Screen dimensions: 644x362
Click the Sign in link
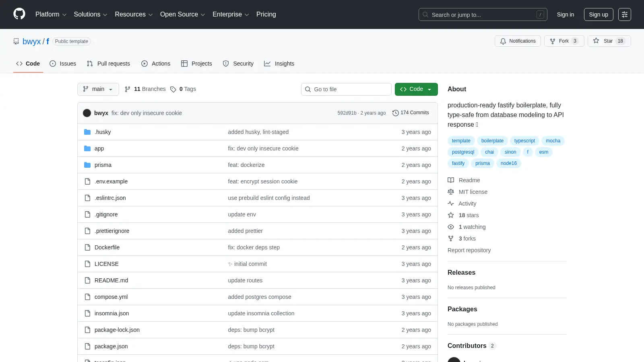click(566, 14)
